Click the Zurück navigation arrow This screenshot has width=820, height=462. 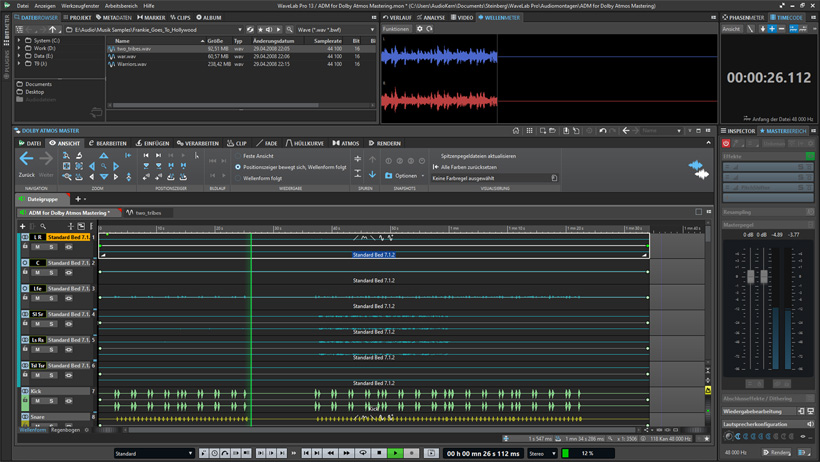pos(26,158)
